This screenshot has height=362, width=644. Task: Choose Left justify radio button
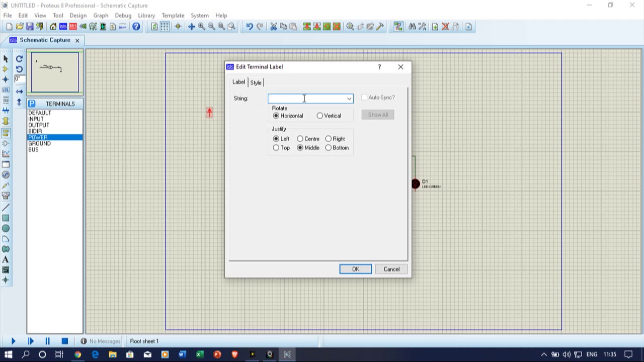point(276,139)
